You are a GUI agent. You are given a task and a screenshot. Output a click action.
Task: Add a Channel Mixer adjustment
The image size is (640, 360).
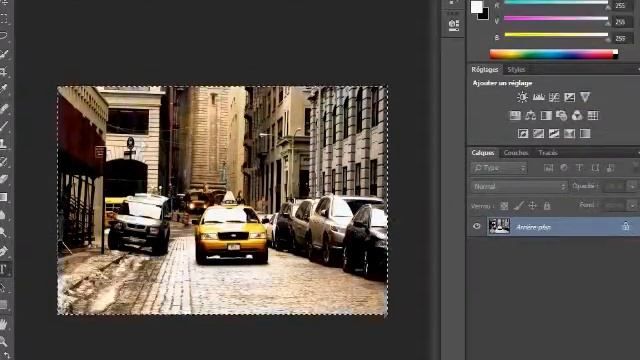[577, 116]
